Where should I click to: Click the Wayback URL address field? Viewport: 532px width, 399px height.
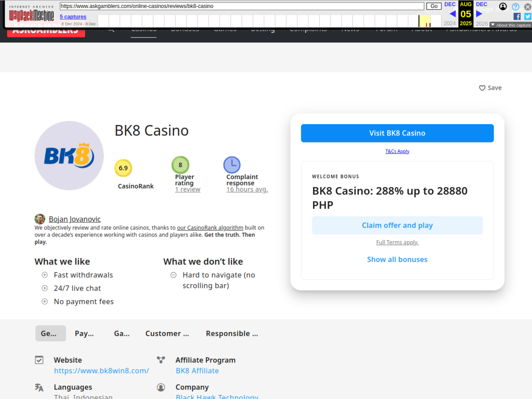click(242, 6)
